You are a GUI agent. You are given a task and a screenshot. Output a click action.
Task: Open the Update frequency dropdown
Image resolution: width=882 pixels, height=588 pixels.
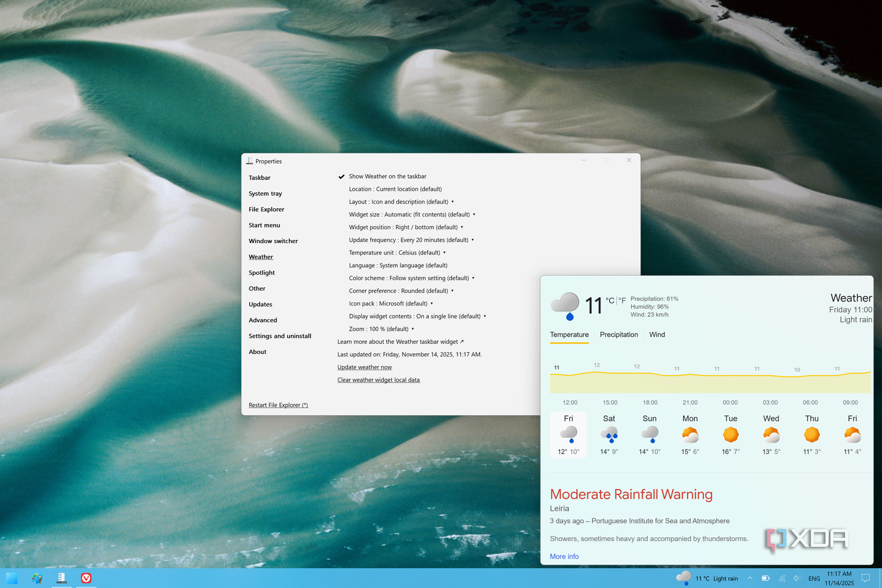(x=473, y=239)
